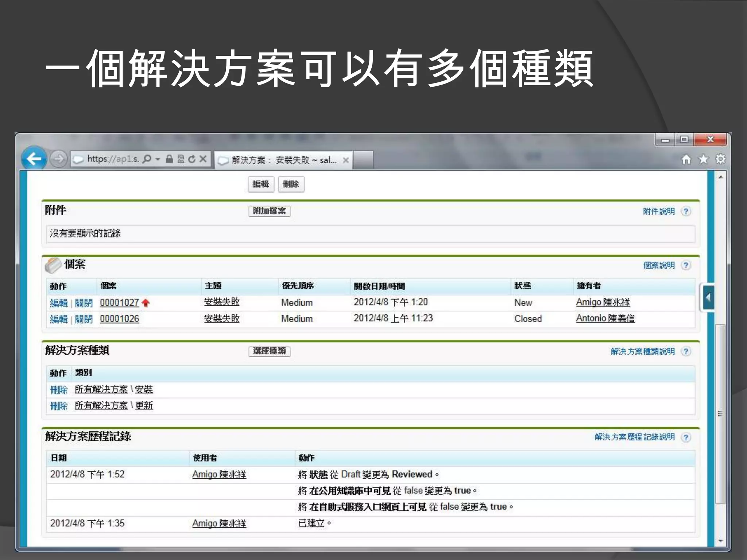
Task: Open the browser home icon
Action: [x=686, y=159]
